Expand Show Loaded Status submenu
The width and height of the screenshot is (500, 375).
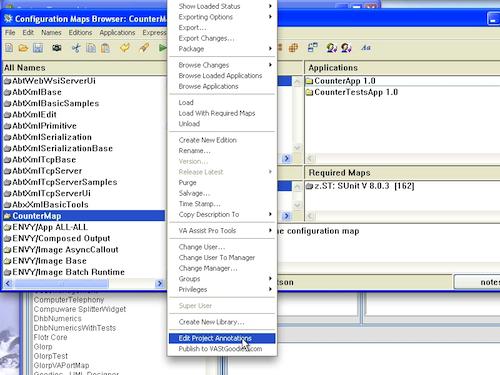point(222,6)
